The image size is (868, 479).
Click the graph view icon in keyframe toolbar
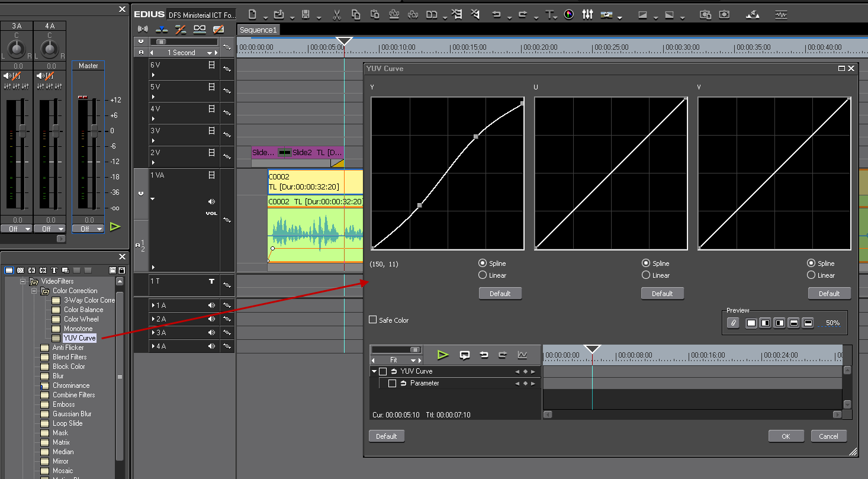pos(522,355)
